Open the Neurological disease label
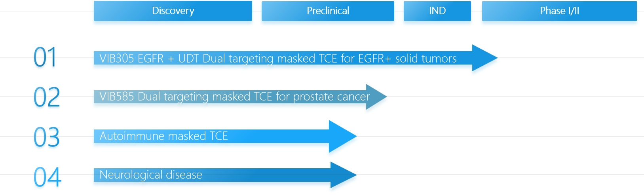Image resolution: width=644 pixels, height=196 pixels. point(151,175)
